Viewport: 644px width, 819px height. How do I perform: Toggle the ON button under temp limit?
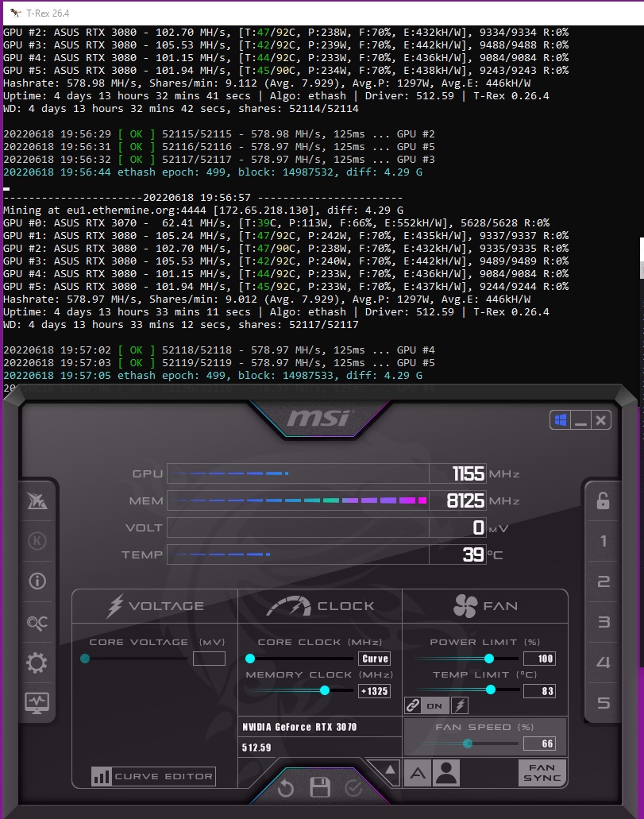tap(434, 705)
